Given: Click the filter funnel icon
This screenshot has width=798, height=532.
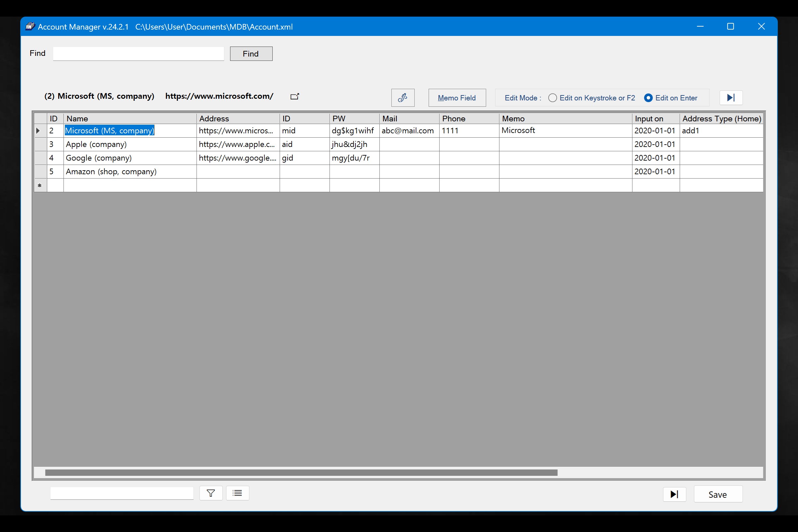Looking at the screenshot, I should point(211,493).
